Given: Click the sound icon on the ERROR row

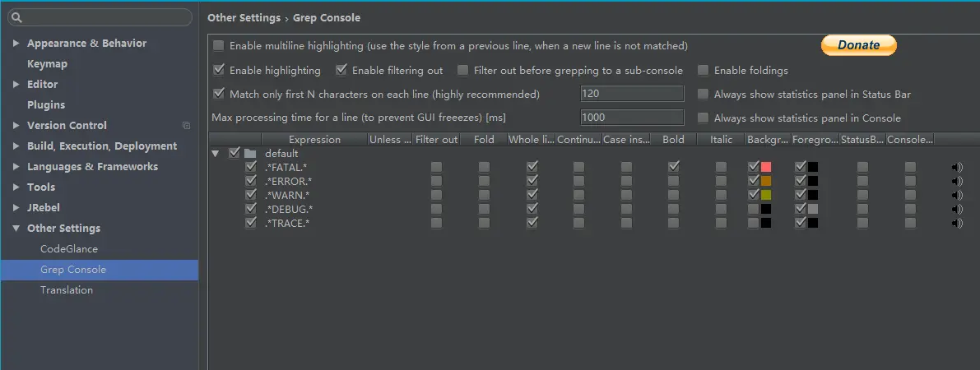Looking at the screenshot, I should (x=957, y=181).
